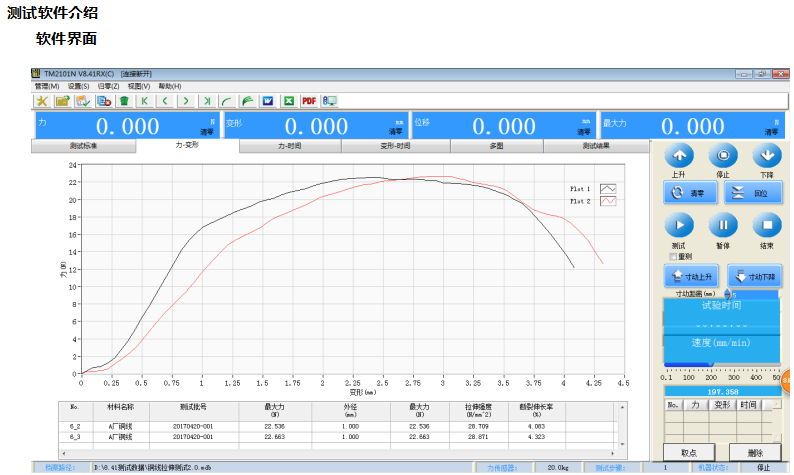Viewport: 794px width, 475px height.
Task: Click the 停止 round stop button
Action: click(723, 156)
